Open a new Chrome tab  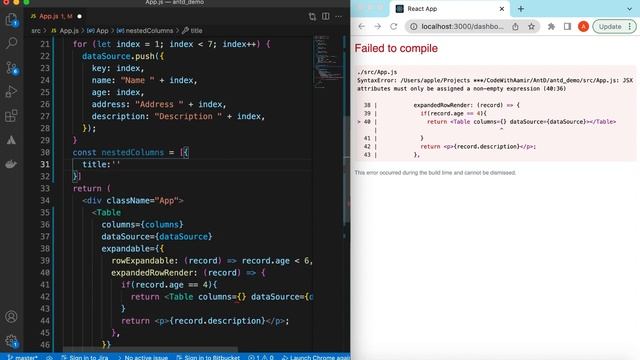click(521, 9)
